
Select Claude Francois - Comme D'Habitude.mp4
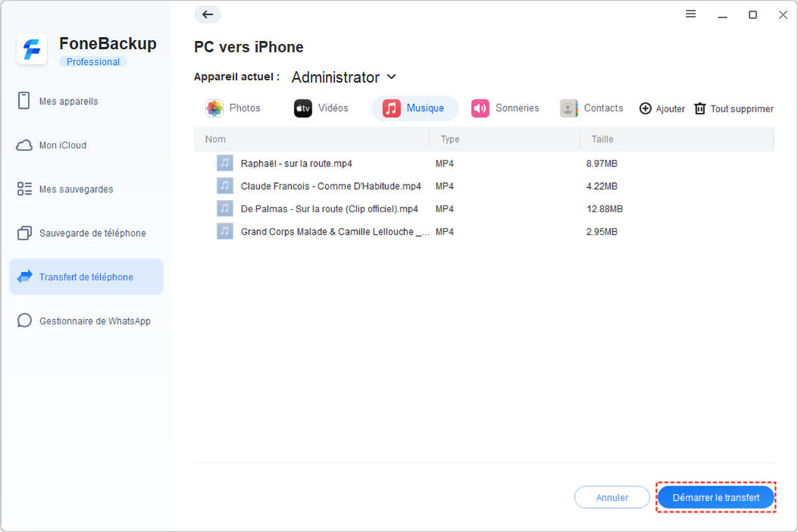(331, 186)
